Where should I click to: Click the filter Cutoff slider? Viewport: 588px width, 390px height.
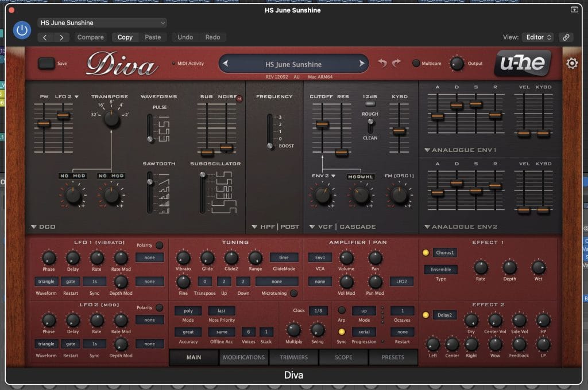pyautogui.click(x=322, y=124)
